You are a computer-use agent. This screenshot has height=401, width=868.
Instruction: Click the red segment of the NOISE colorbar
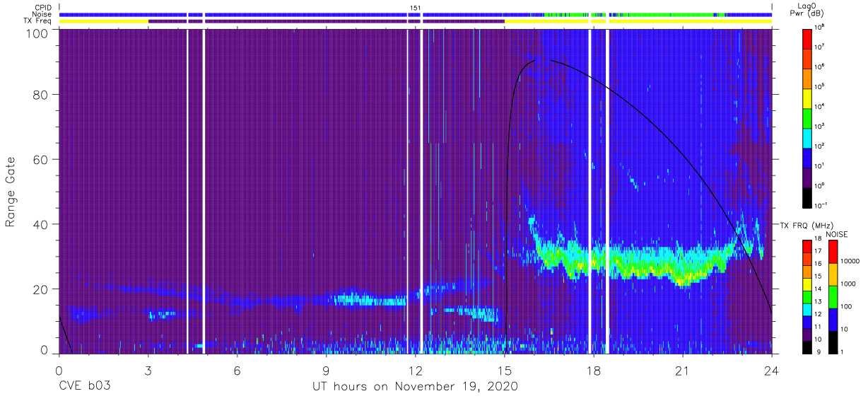tap(833, 252)
